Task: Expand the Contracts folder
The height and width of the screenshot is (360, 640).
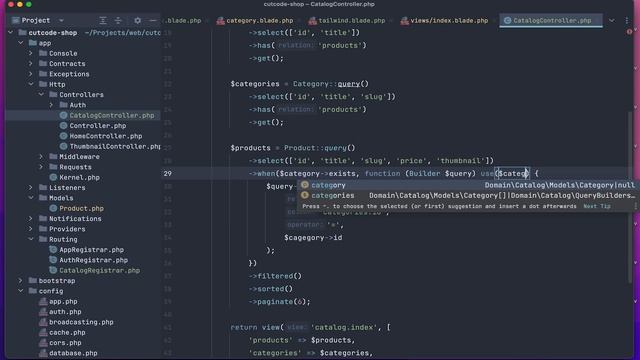Action: click(31, 64)
